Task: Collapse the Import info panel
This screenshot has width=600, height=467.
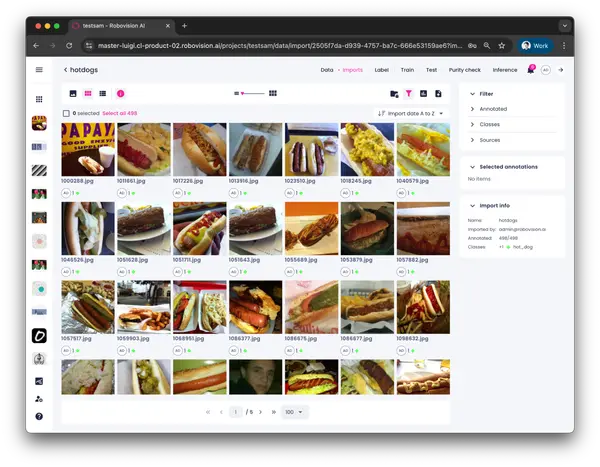Action: coord(472,206)
